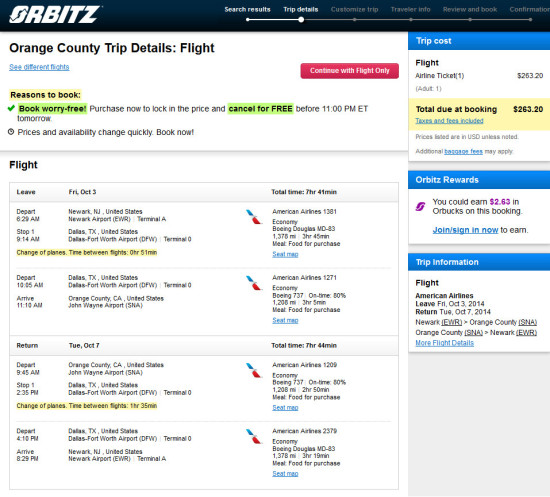Click the green checkmark beside Book worry-free
550x497 pixels.
click(12, 108)
